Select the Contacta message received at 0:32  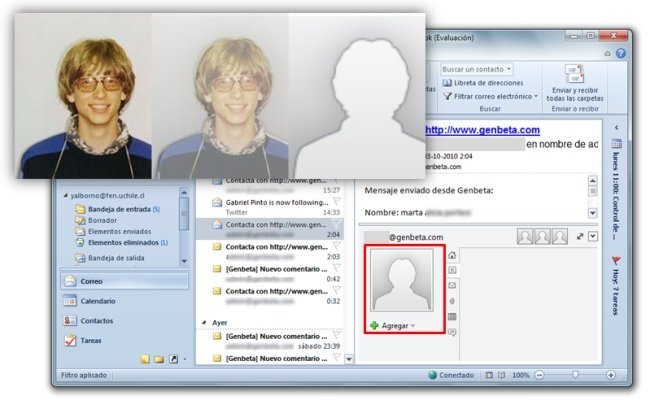tap(269, 296)
